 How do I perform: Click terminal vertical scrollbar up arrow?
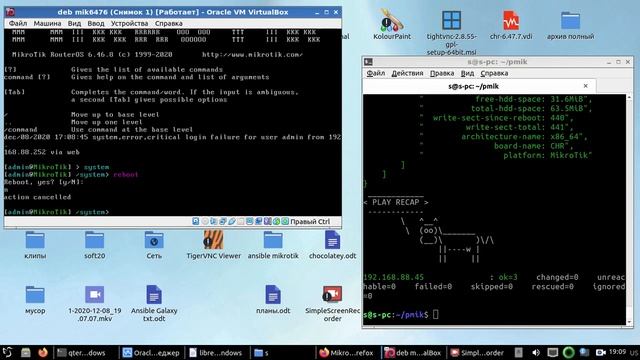[629, 97]
